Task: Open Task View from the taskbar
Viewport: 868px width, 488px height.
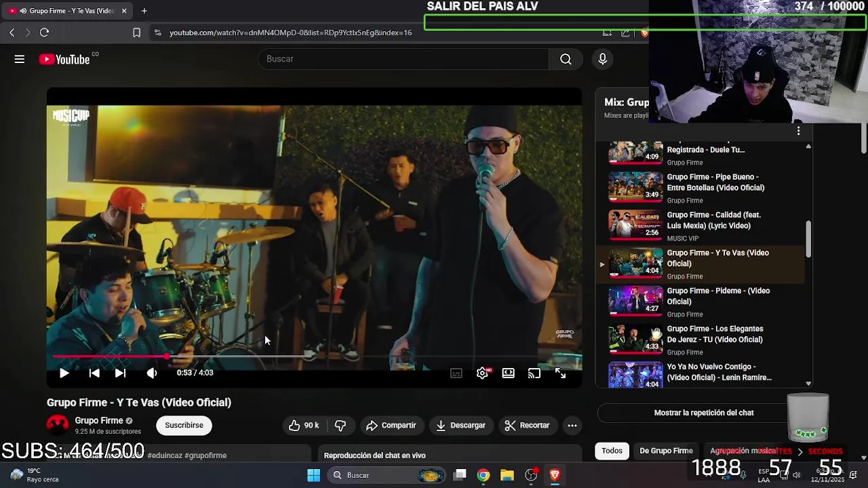Action: [460, 475]
